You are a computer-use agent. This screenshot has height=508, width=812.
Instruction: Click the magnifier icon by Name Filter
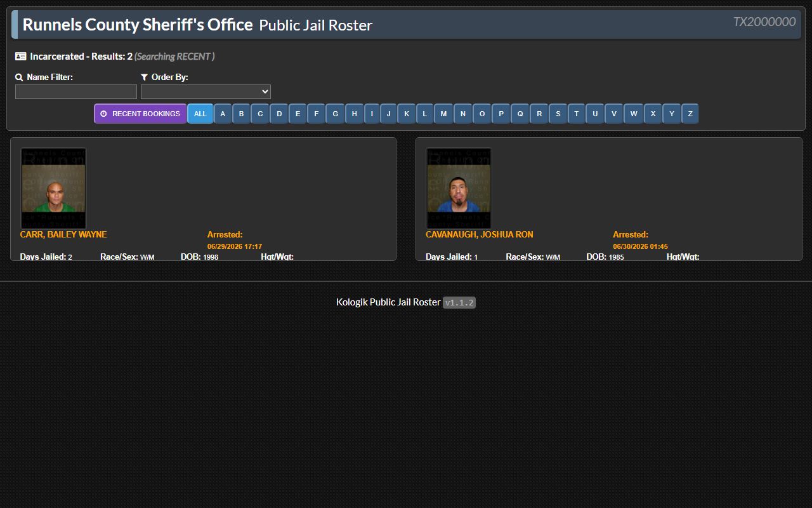[x=19, y=77]
